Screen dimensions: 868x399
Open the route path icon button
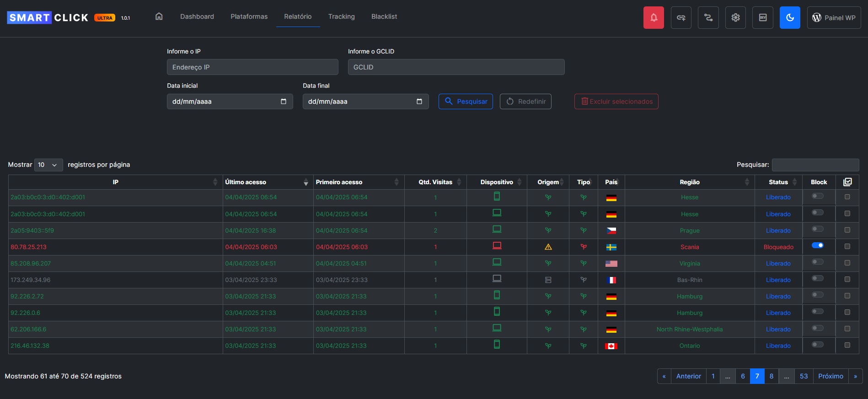708,18
